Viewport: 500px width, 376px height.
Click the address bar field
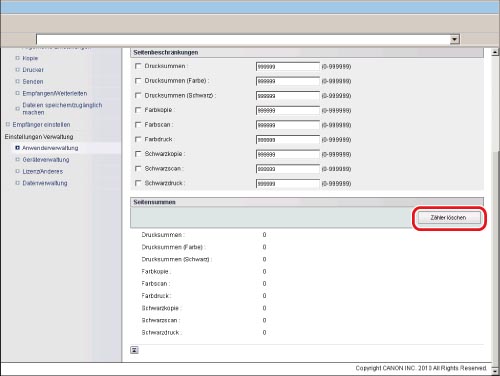(x=243, y=39)
